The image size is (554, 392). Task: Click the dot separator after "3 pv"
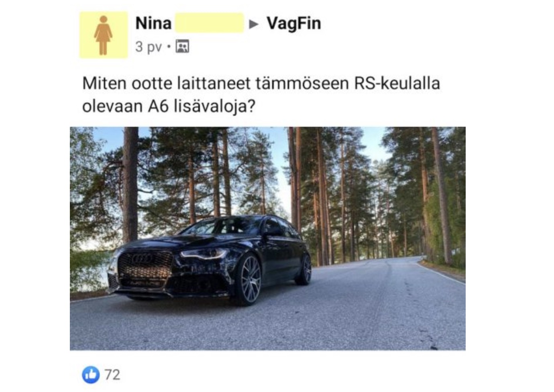tap(169, 47)
